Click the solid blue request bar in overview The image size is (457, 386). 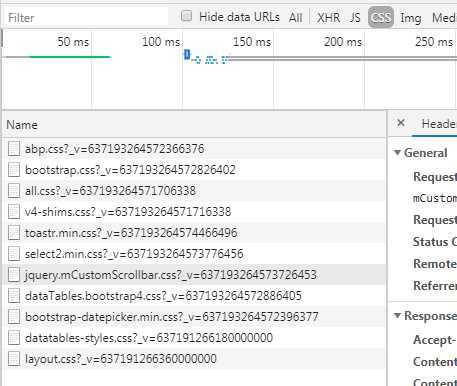point(187,55)
